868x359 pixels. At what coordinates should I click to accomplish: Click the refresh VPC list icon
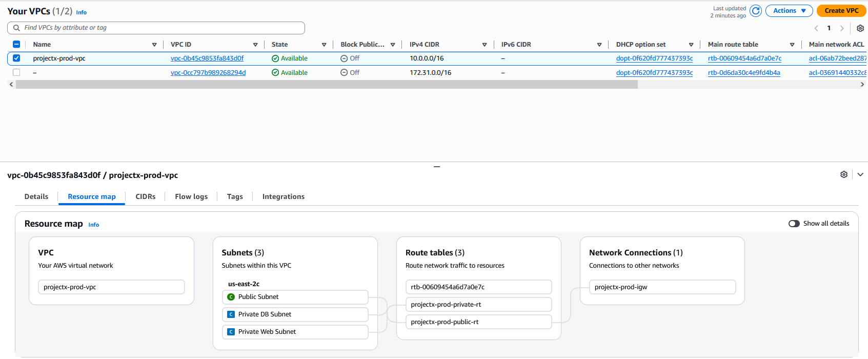[755, 11]
